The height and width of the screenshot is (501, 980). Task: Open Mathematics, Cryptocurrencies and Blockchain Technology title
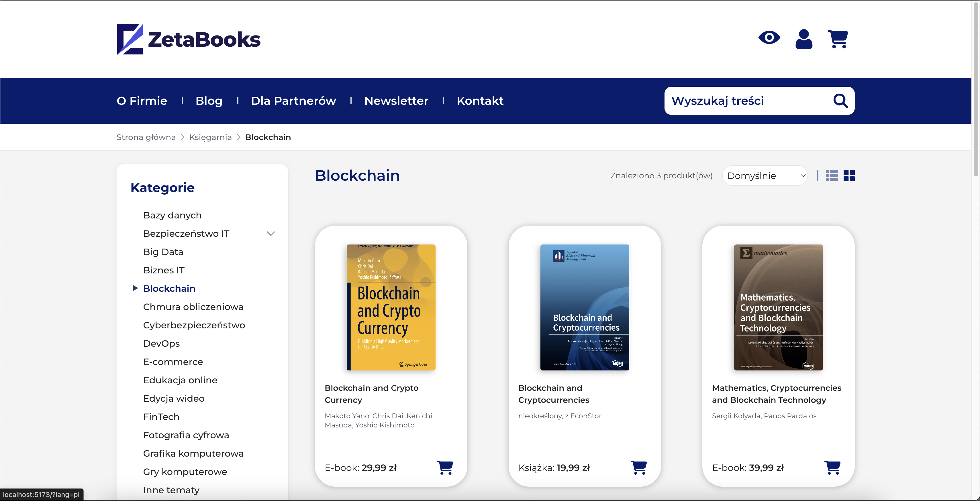pyautogui.click(x=777, y=394)
